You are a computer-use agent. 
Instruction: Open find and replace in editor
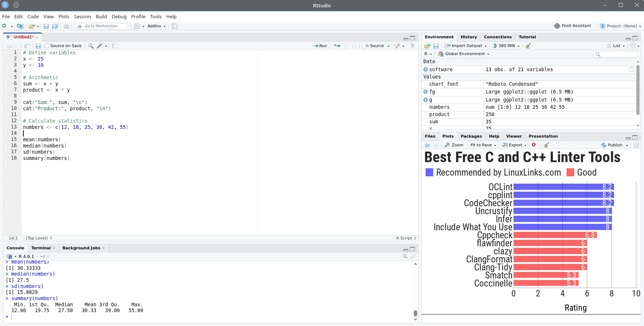coord(91,46)
